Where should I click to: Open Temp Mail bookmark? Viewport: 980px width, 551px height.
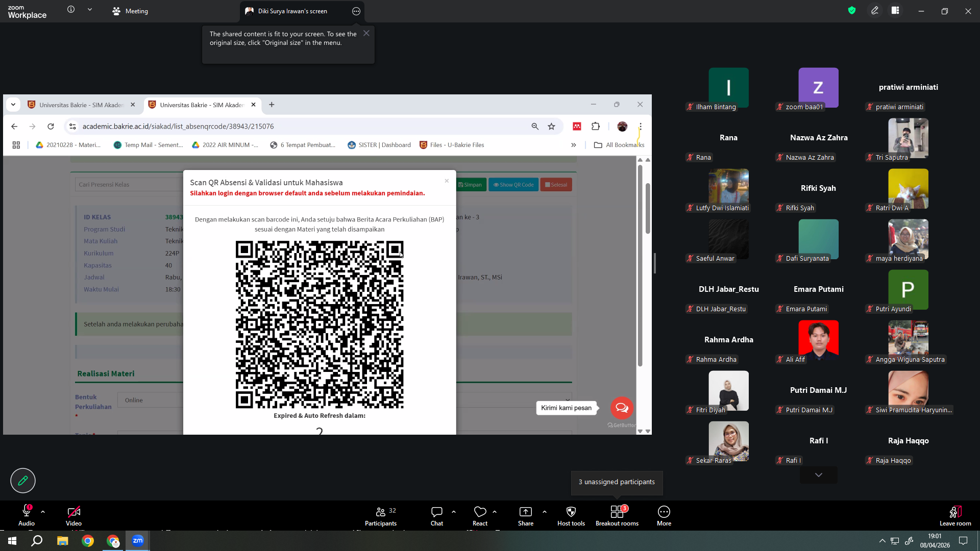[x=148, y=145]
